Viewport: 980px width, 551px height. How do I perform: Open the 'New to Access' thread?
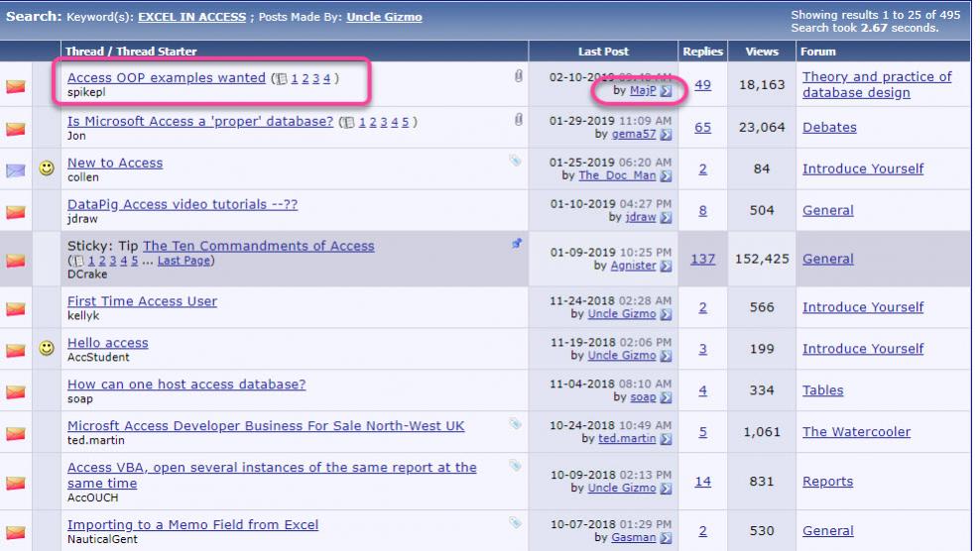[115, 164]
